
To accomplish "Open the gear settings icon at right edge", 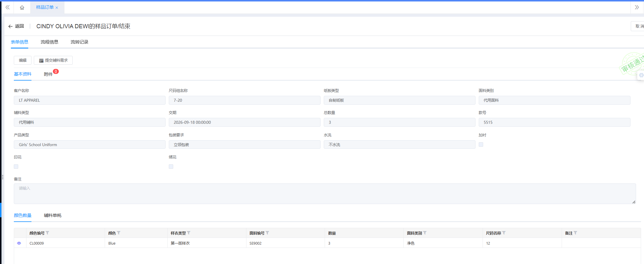I will click(641, 75).
